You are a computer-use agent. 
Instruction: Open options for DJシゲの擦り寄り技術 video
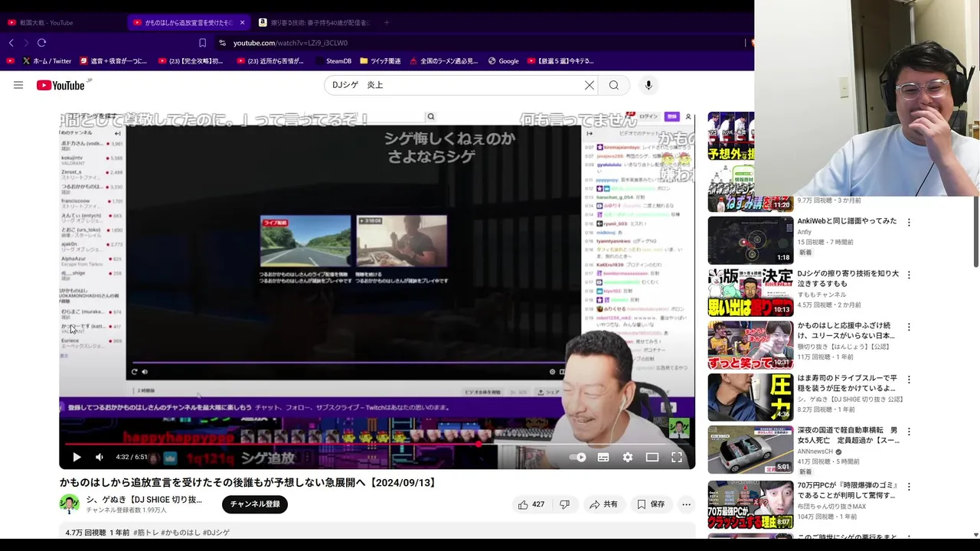pyautogui.click(x=909, y=274)
